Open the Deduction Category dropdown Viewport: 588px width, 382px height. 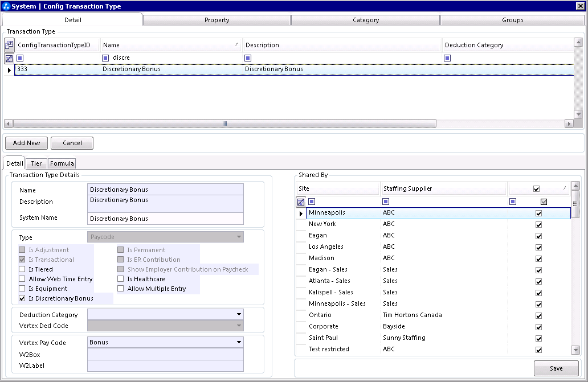tap(239, 314)
